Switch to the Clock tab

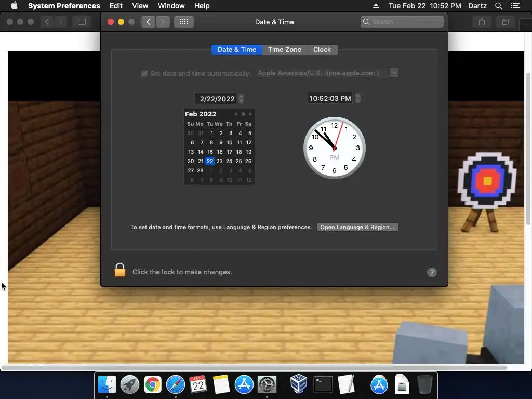(322, 49)
